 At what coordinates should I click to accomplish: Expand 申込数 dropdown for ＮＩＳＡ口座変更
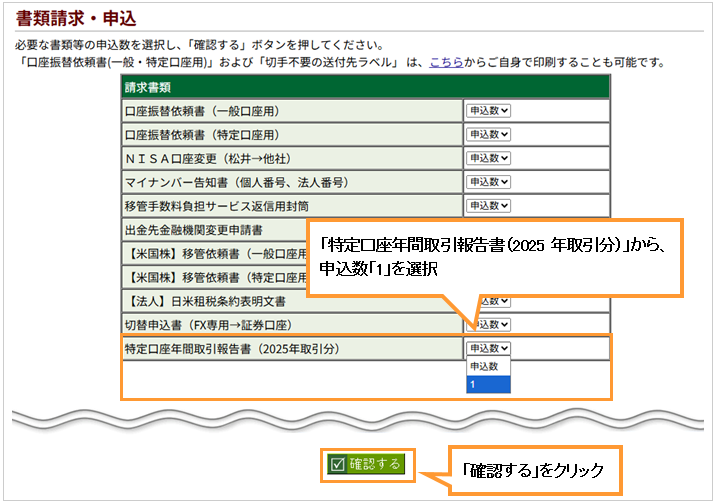tap(488, 158)
